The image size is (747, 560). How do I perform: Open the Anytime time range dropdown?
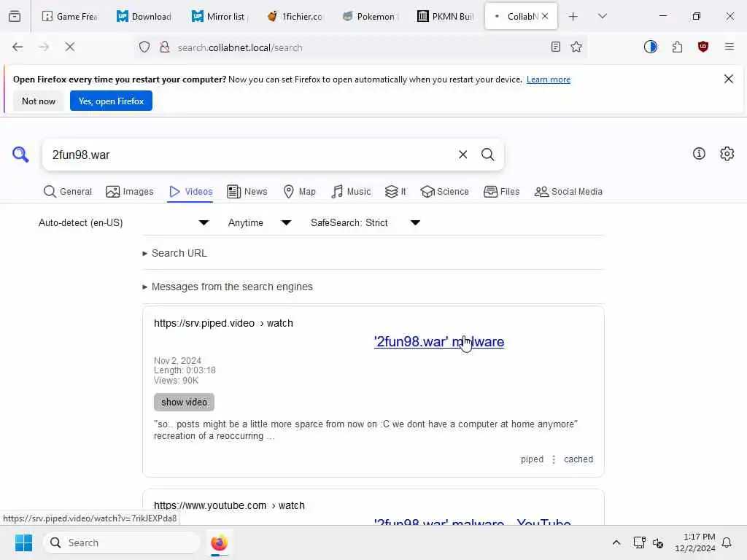click(x=260, y=223)
